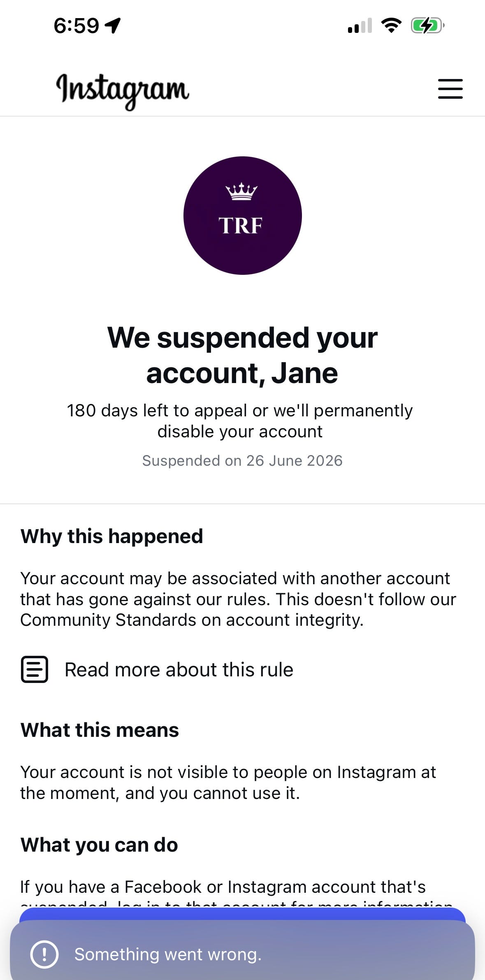Tap the battery charging icon
Viewport: 485px width, 980px height.
(428, 26)
